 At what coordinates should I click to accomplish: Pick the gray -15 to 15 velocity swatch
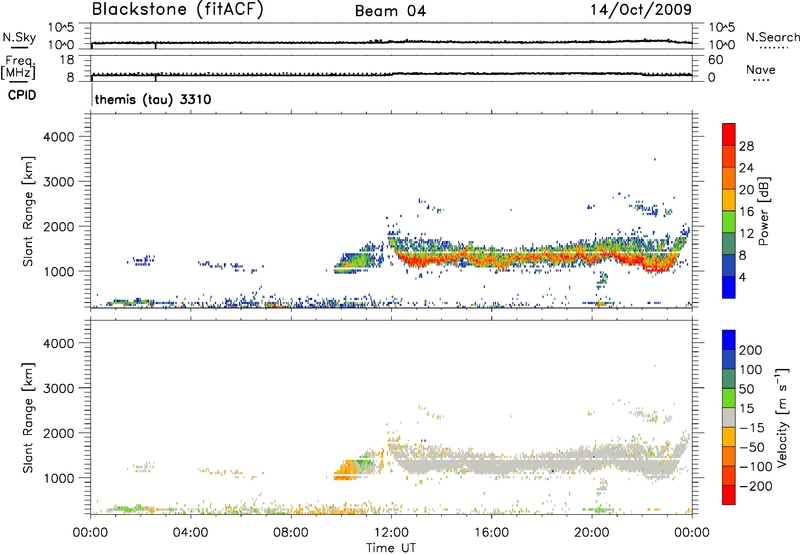[x=729, y=417]
